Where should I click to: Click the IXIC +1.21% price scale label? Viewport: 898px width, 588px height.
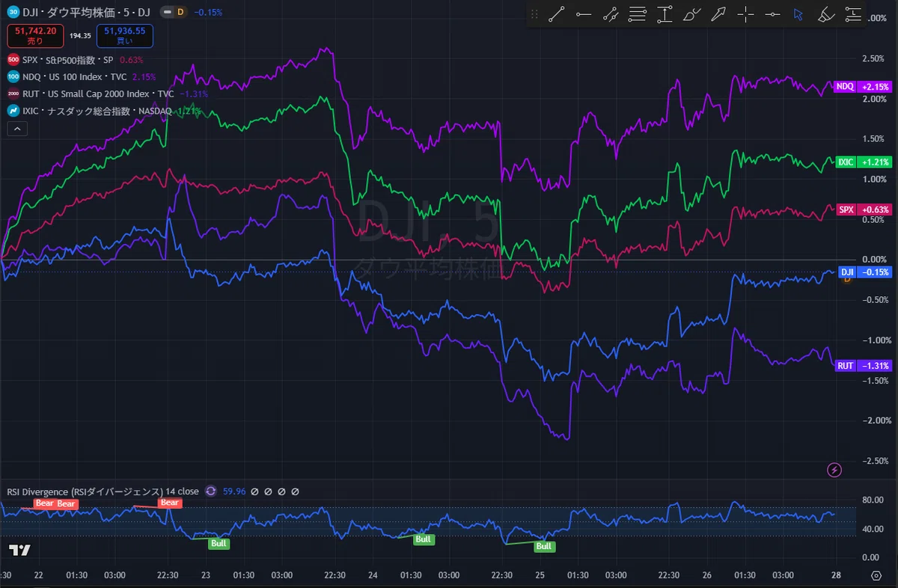[863, 162]
